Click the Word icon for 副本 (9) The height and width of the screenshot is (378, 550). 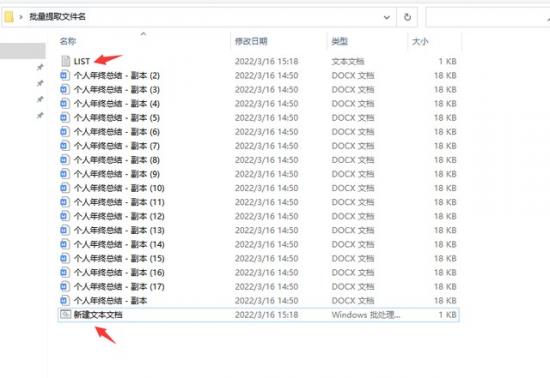coord(65,174)
